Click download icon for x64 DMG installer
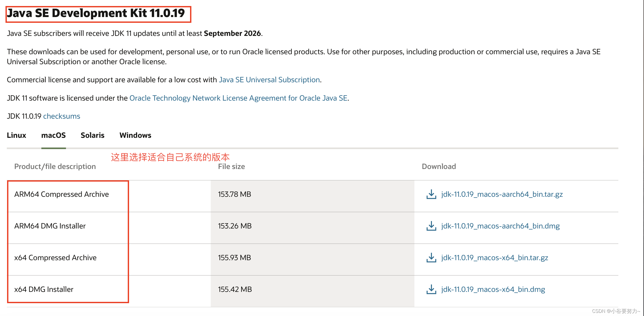This screenshot has width=644, height=316. click(431, 290)
